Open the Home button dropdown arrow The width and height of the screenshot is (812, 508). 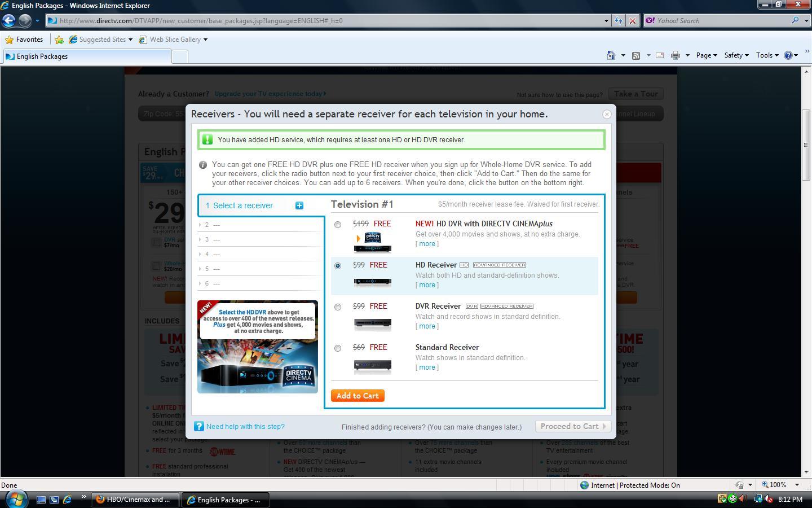tap(623, 55)
